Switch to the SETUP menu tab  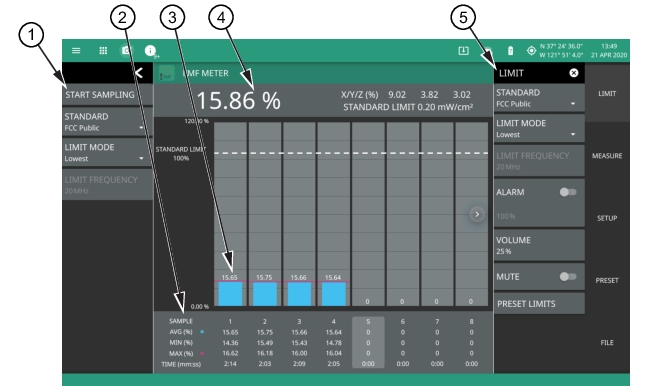[x=607, y=218]
